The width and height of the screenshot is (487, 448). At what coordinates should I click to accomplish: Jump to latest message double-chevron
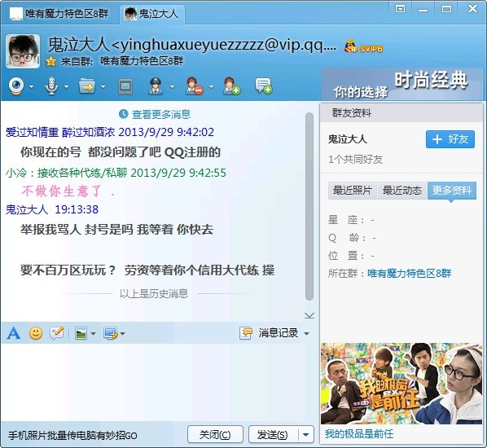pyautogui.click(x=309, y=316)
